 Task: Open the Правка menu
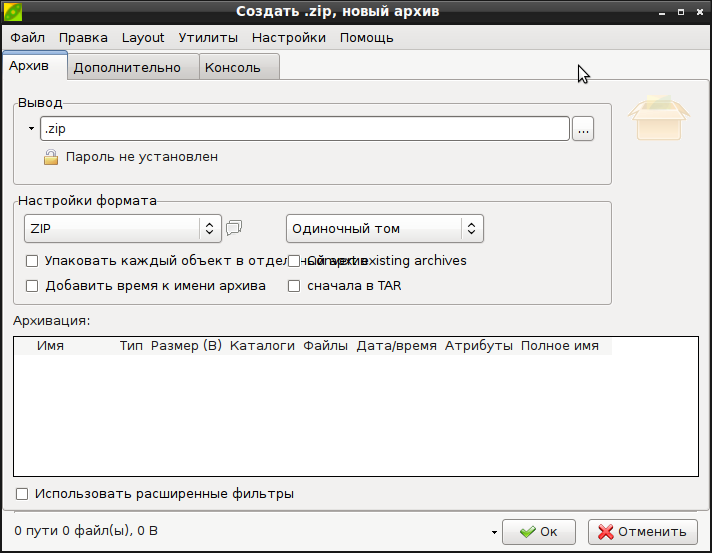pyautogui.click(x=83, y=38)
